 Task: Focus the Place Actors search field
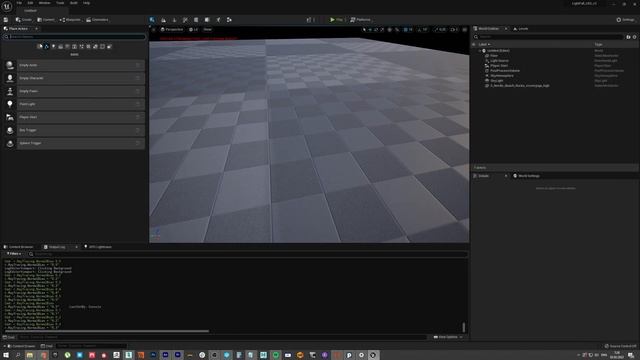74,37
